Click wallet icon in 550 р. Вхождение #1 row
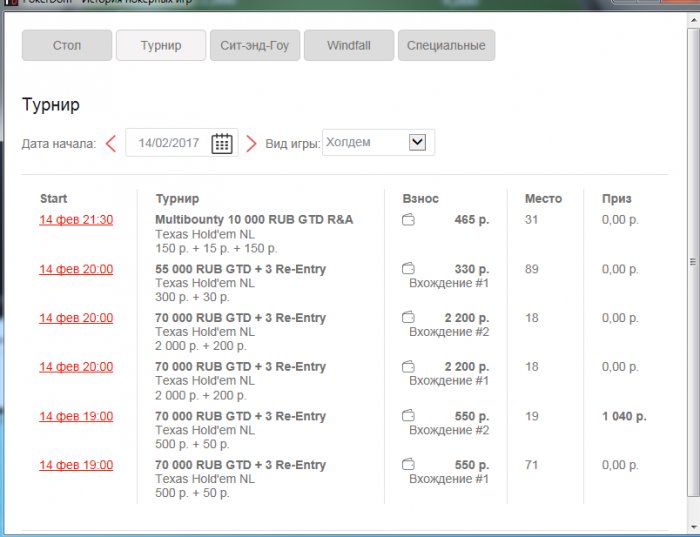The image size is (700, 537). click(x=408, y=464)
